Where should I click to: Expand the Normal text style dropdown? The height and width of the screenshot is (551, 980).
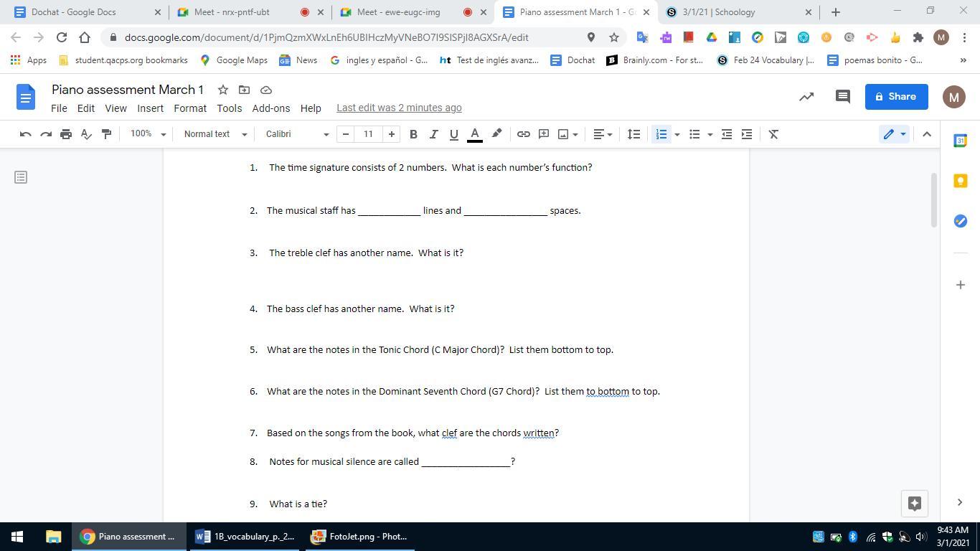click(215, 134)
